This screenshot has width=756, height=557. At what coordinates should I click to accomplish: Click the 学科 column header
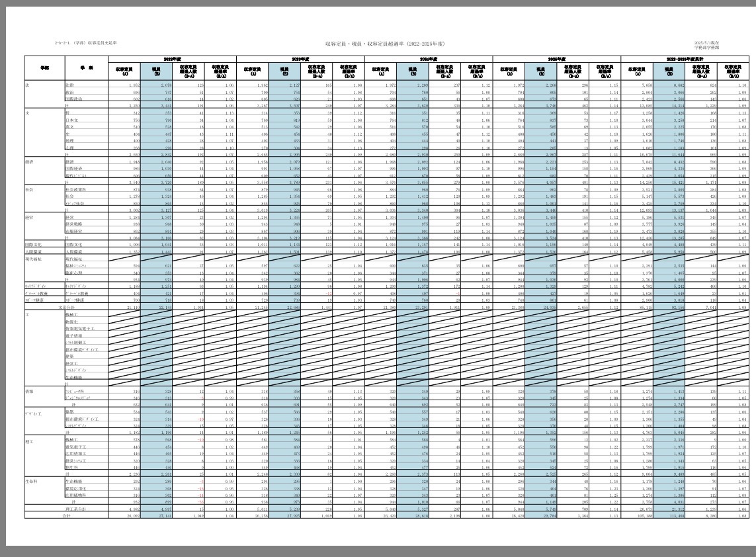pyautogui.click(x=83, y=68)
